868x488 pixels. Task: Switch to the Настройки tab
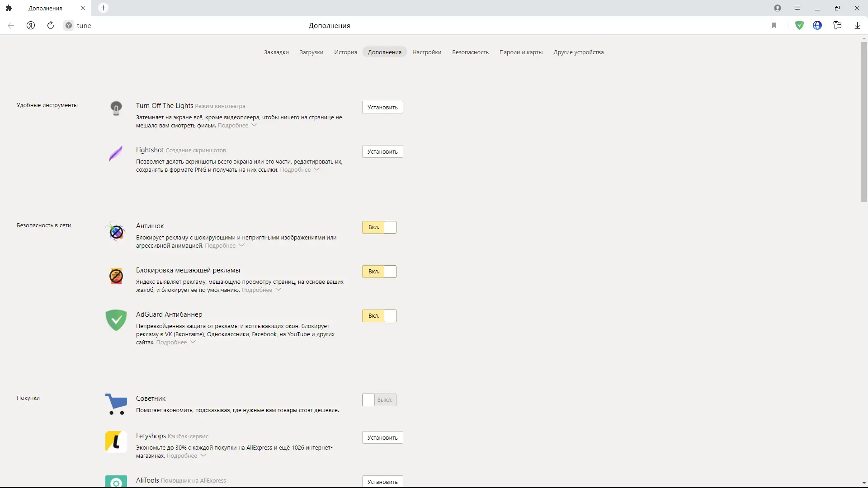click(x=427, y=52)
